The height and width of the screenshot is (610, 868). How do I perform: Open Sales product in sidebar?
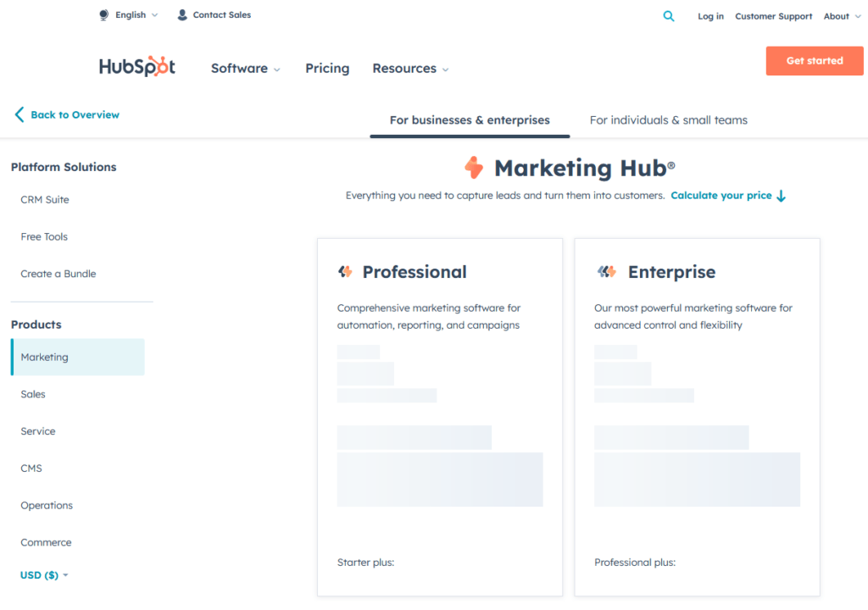coord(33,394)
